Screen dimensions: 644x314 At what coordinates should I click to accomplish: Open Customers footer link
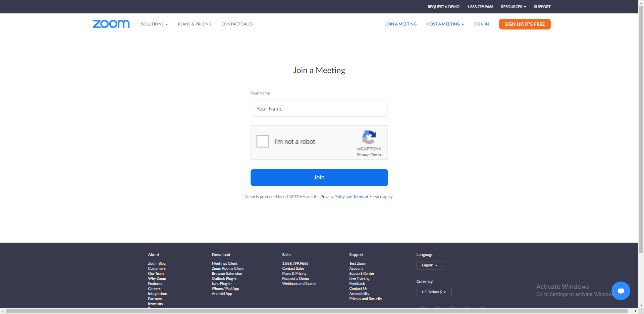click(157, 268)
